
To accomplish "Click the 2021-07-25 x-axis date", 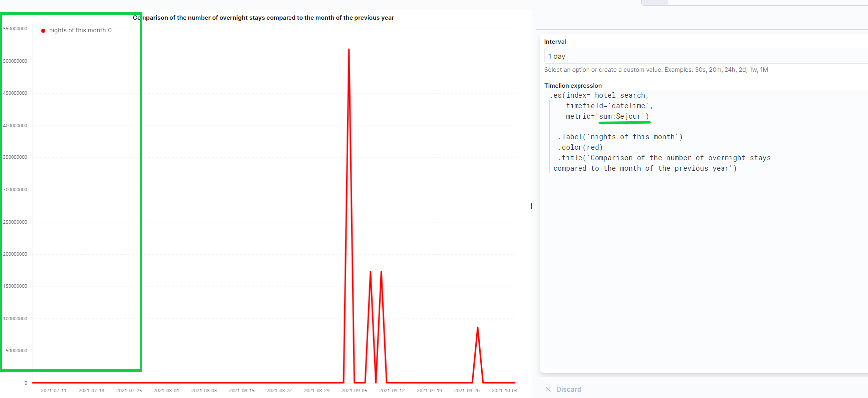I will tap(129, 391).
